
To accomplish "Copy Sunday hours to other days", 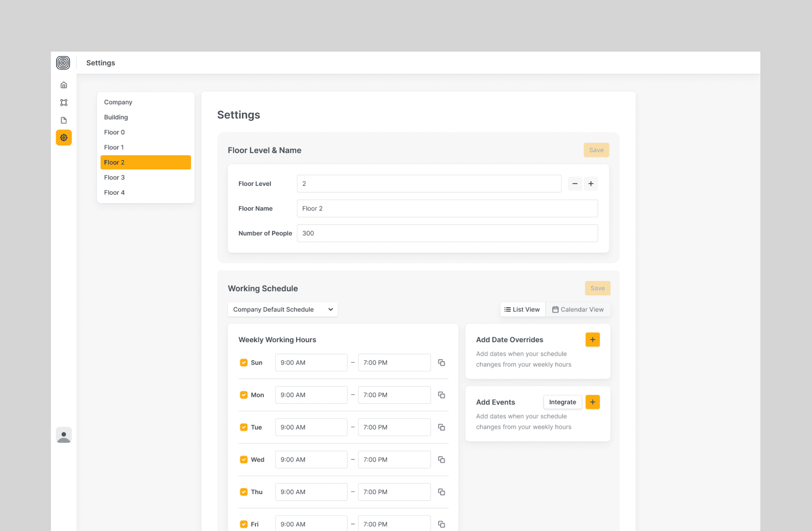I will pyautogui.click(x=441, y=362).
